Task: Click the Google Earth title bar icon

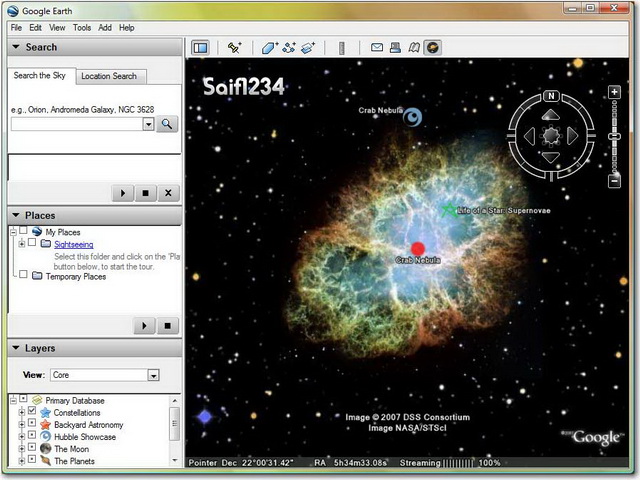Action: (x=13, y=11)
